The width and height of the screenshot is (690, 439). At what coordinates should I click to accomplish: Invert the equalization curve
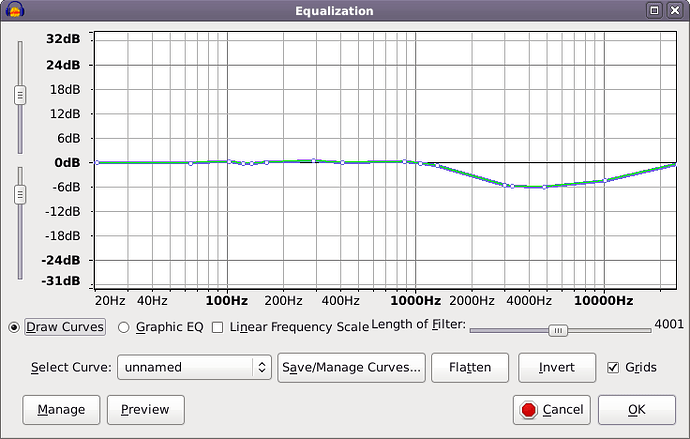point(556,367)
